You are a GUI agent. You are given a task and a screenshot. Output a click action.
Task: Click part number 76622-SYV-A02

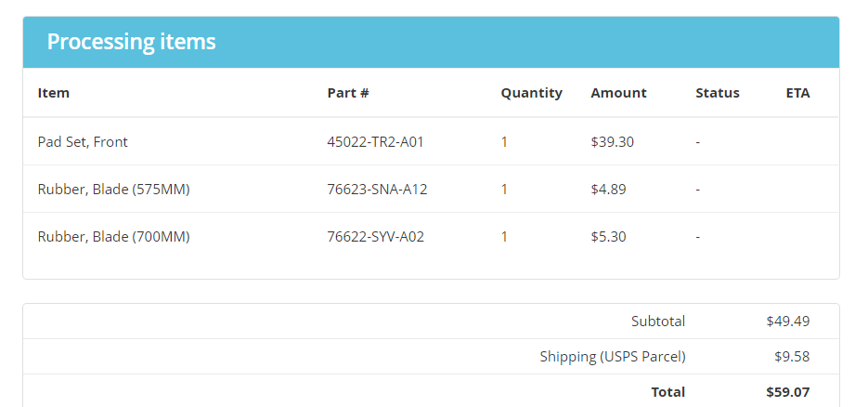click(375, 237)
